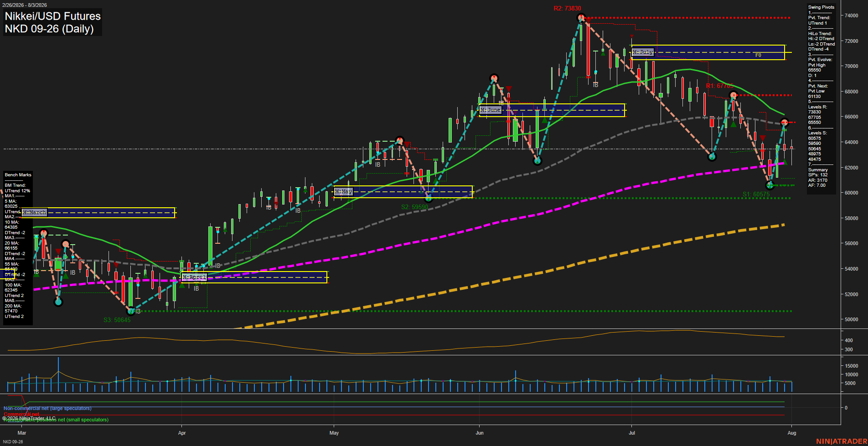Click Aug on time axis
Viewport: 868px width, 446px height.
point(792,433)
